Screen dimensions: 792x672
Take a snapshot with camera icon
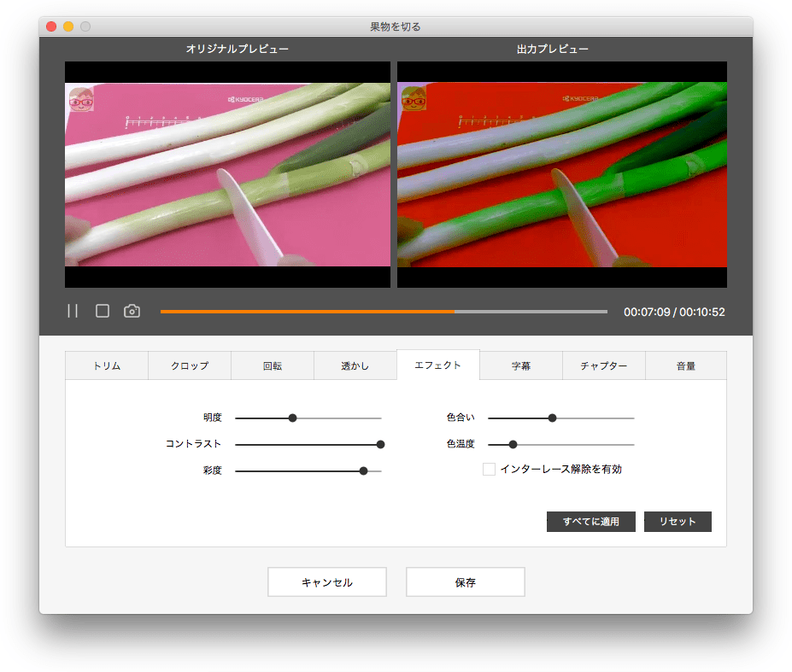click(x=132, y=312)
